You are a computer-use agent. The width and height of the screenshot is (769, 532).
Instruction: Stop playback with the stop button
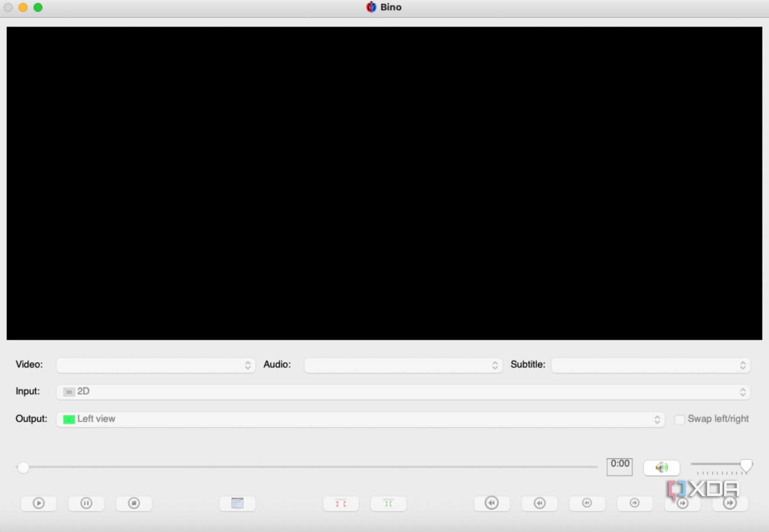point(134,503)
